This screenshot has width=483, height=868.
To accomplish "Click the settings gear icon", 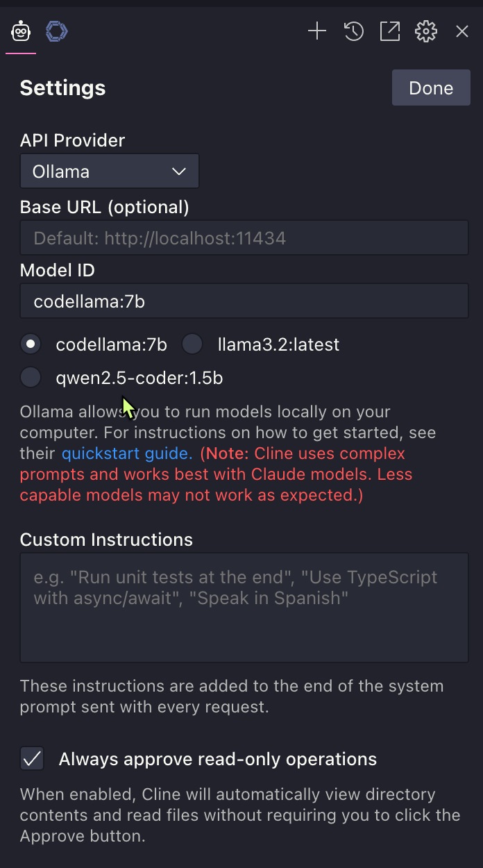I will (425, 31).
